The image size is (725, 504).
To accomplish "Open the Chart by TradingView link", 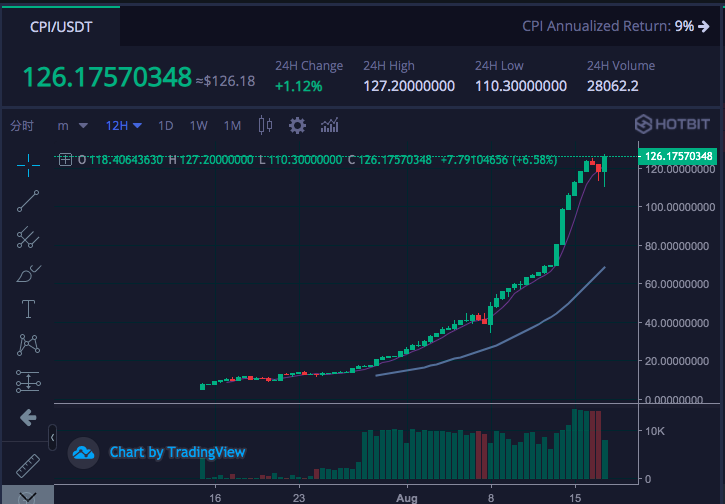I will pyautogui.click(x=177, y=452).
